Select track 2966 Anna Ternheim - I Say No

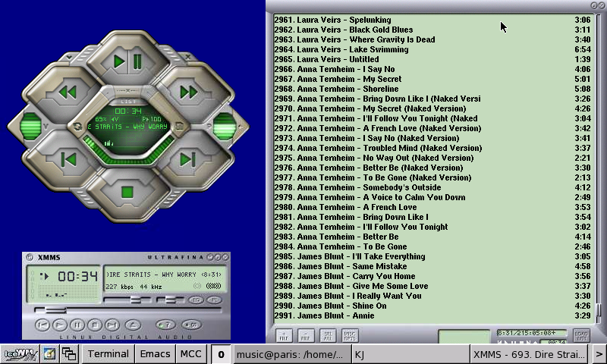point(432,69)
